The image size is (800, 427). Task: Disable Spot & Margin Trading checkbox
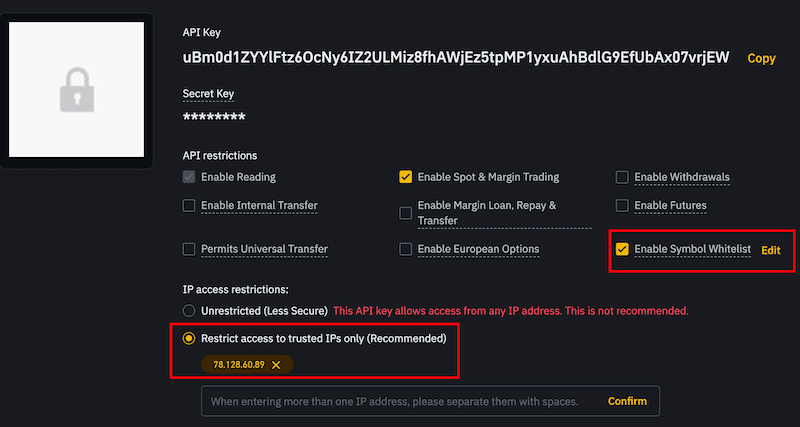pyautogui.click(x=405, y=177)
